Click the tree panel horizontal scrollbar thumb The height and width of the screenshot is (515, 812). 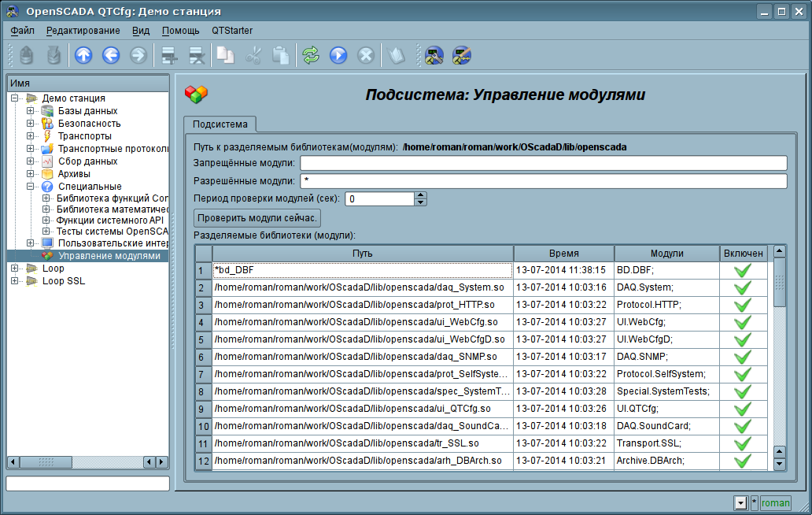click(46, 461)
